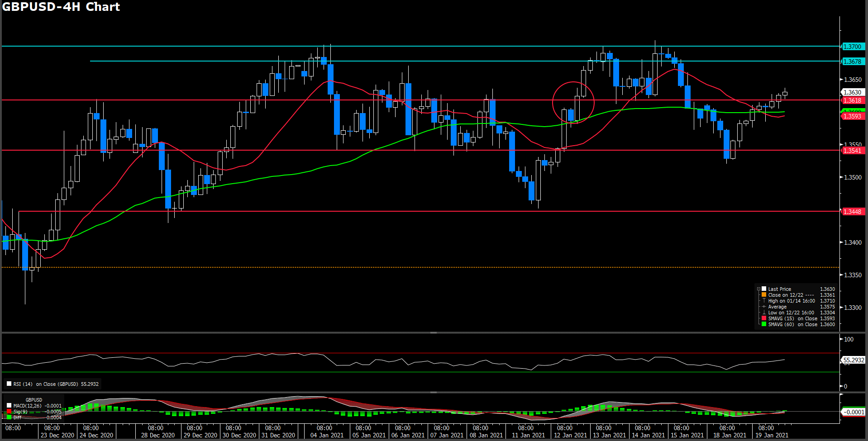Click the MACD -0.0001 value tag
The image size is (868, 441).
(854, 412)
